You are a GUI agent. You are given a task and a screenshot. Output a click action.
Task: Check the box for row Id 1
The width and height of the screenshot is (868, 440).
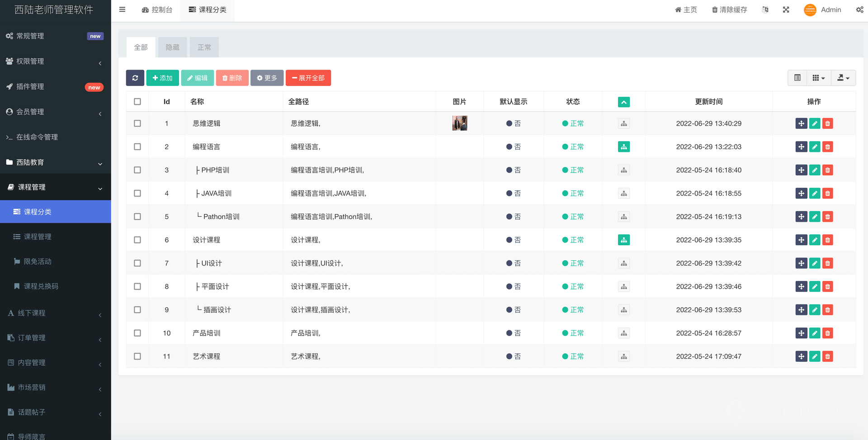(x=137, y=123)
